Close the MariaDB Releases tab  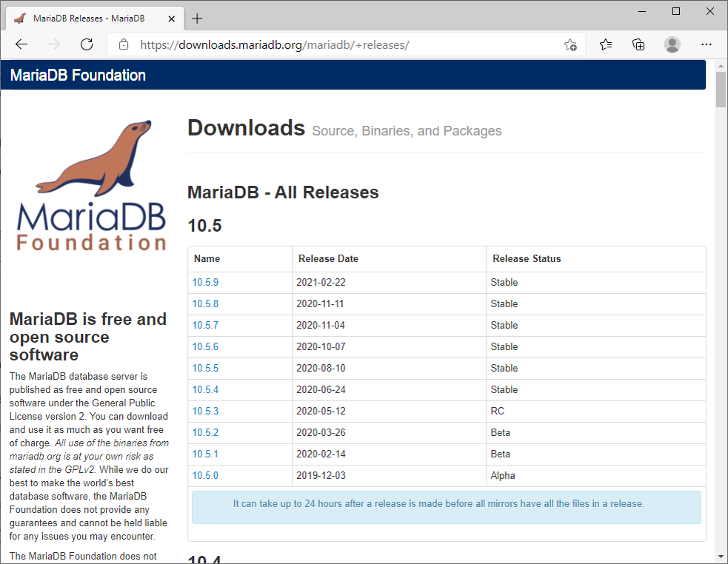171,19
